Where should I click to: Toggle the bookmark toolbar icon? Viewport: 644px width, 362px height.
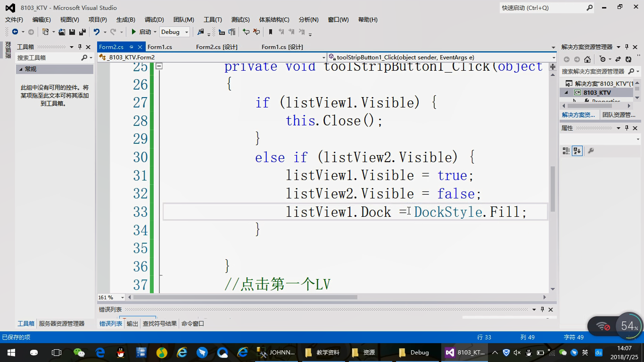pyautogui.click(x=271, y=32)
